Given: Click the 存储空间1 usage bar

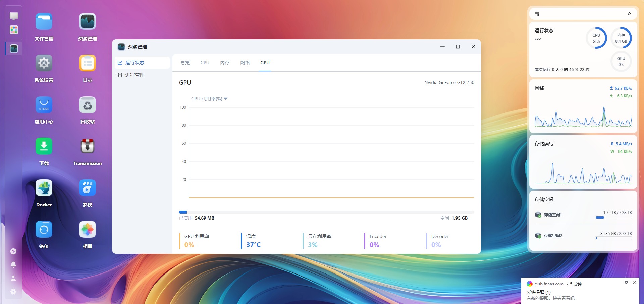Looking at the screenshot, I should tap(613, 218).
